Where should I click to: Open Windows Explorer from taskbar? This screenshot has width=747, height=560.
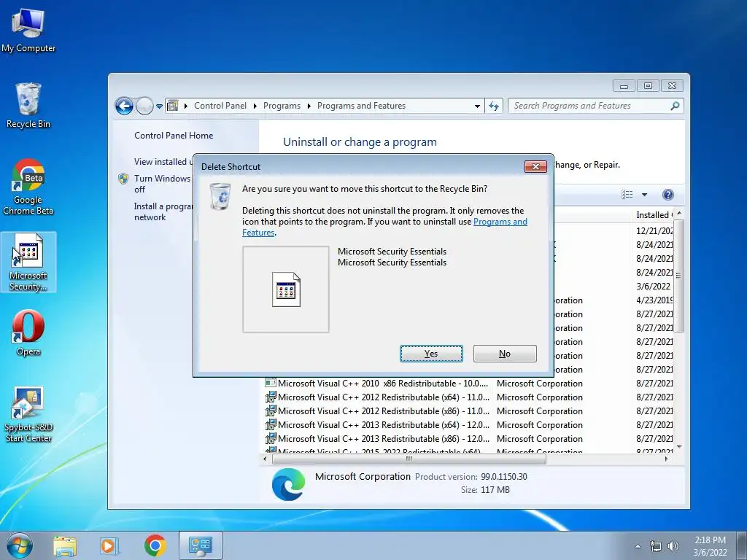65,545
